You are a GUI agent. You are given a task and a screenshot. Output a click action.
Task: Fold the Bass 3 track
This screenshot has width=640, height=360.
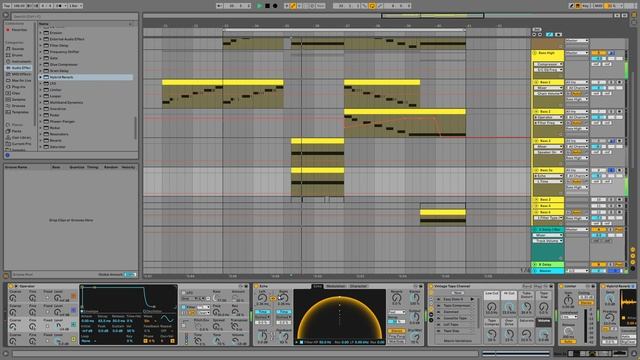[535, 141]
